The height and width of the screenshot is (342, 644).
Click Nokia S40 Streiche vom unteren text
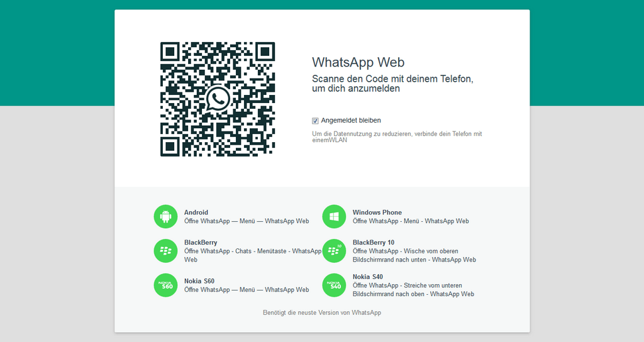point(413,289)
